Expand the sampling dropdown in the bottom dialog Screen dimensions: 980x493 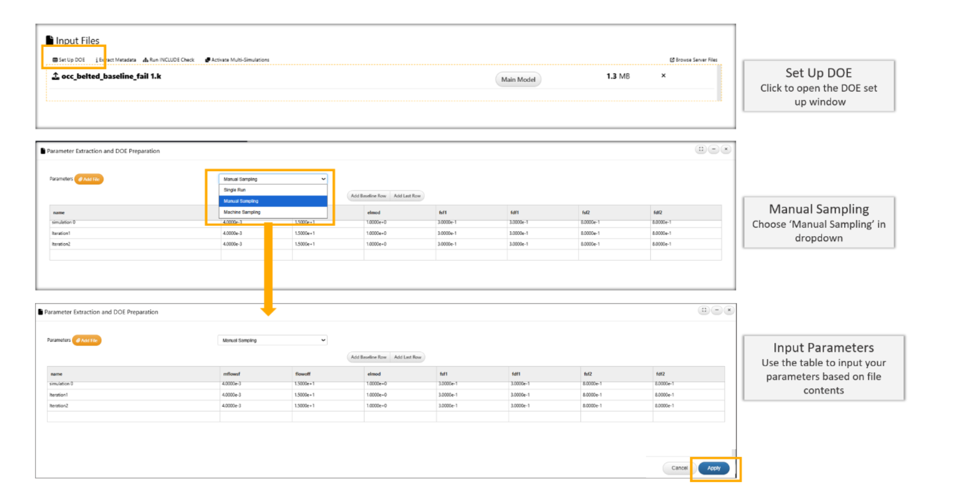(x=272, y=341)
